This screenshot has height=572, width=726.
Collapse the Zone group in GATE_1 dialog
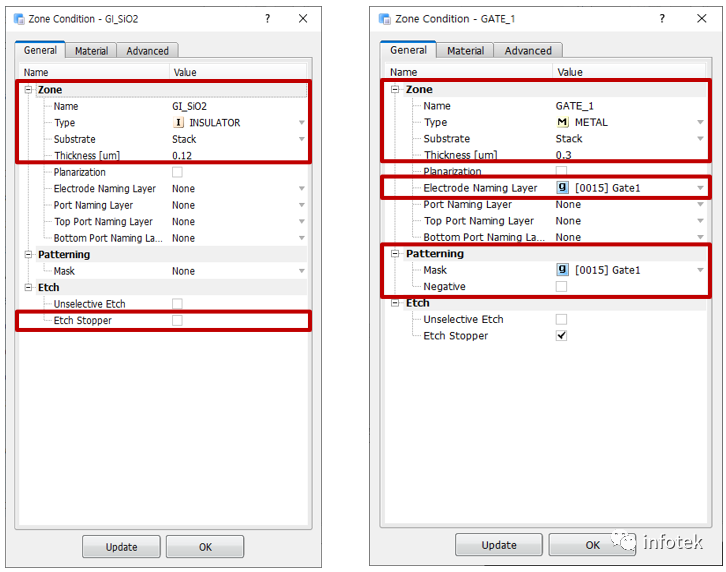395,89
